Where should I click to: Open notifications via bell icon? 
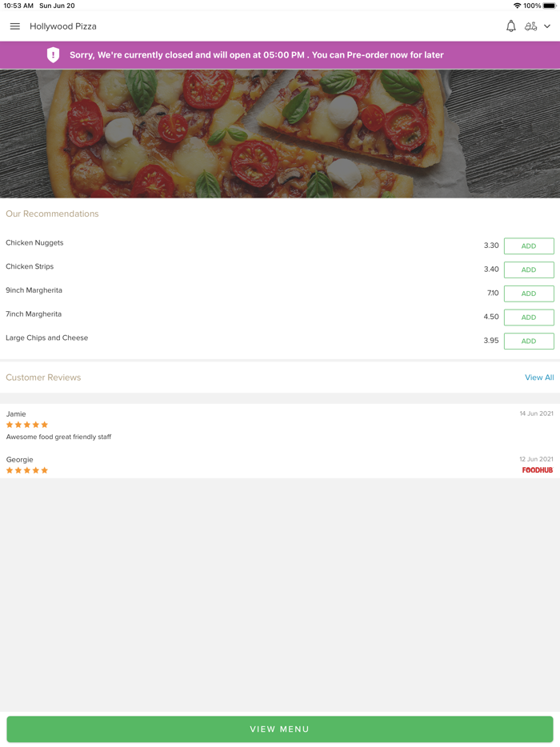tap(510, 26)
